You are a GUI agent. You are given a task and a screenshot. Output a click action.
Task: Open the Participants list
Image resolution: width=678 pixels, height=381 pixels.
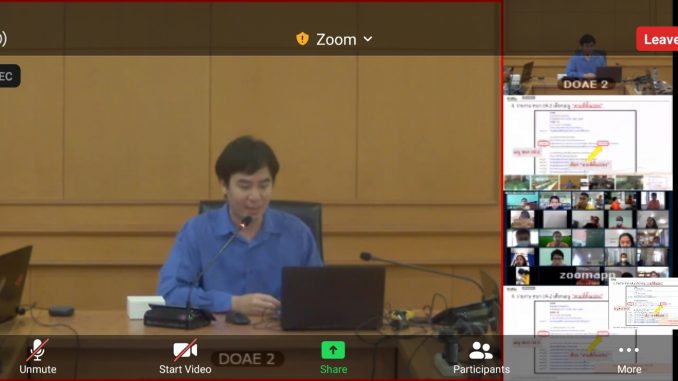point(481,357)
